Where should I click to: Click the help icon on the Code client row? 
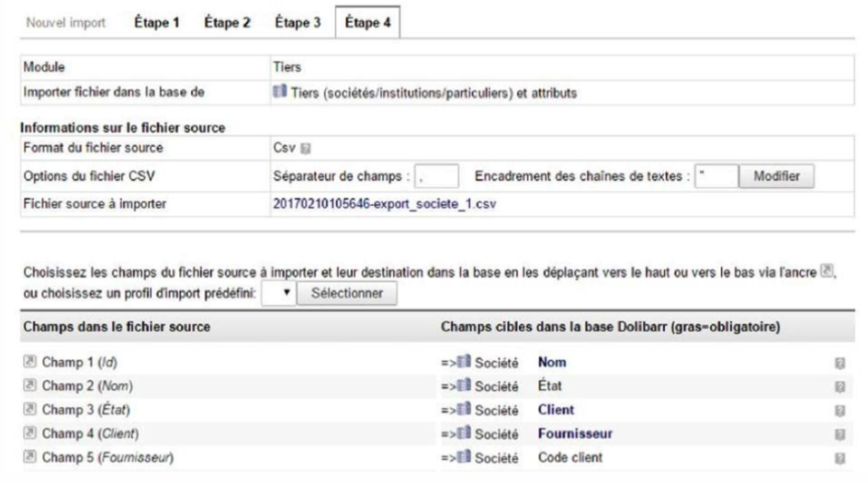click(840, 458)
